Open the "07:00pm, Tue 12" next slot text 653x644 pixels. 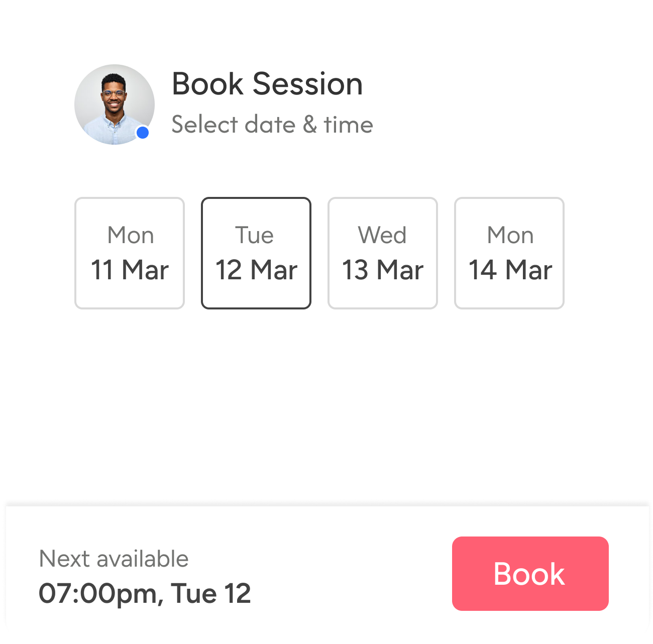[145, 593]
